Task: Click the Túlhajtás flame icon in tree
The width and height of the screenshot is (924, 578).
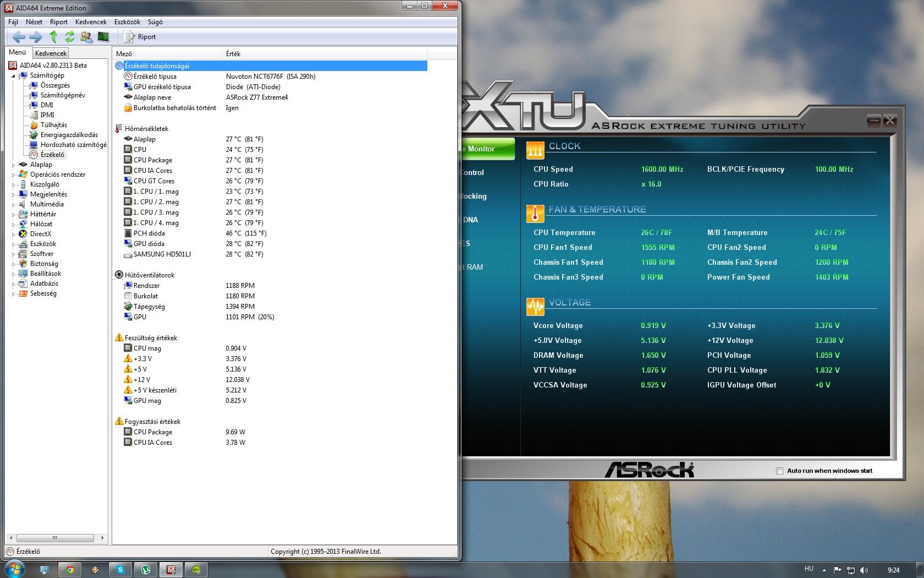Action: point(34,125)
